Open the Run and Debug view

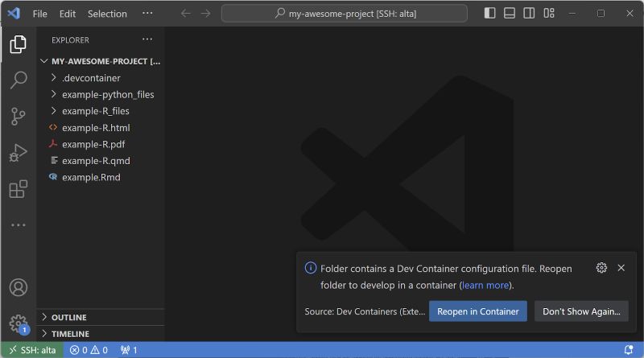[x=18, y=153]
